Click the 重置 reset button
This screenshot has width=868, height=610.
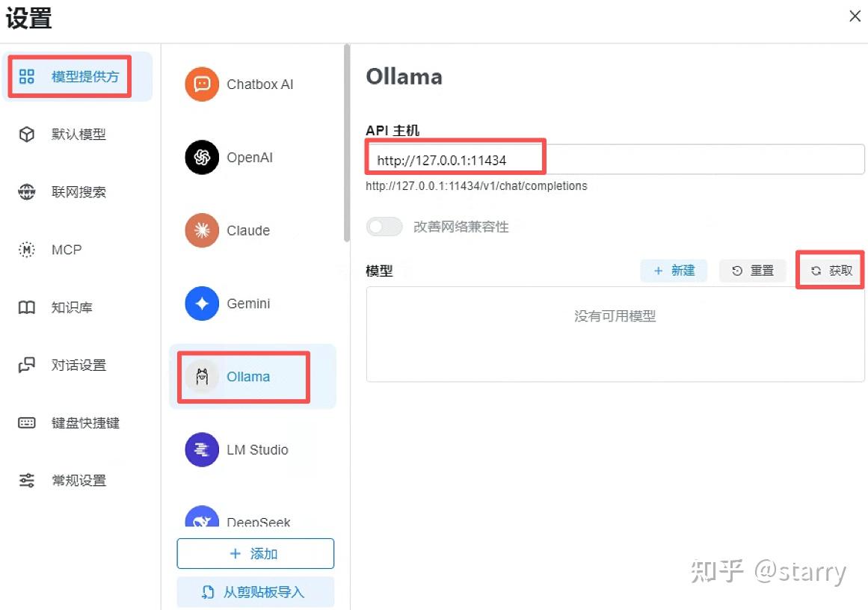point(753,271)
